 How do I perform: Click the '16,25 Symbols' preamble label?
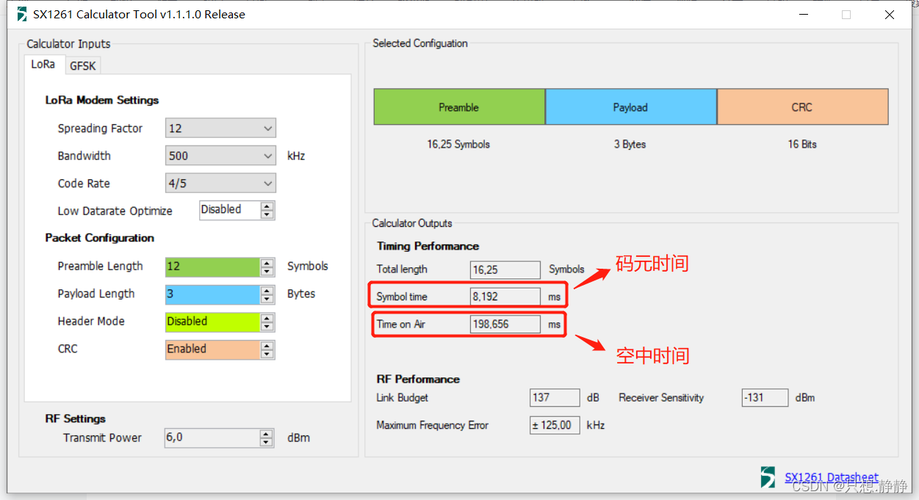point(458,144)
